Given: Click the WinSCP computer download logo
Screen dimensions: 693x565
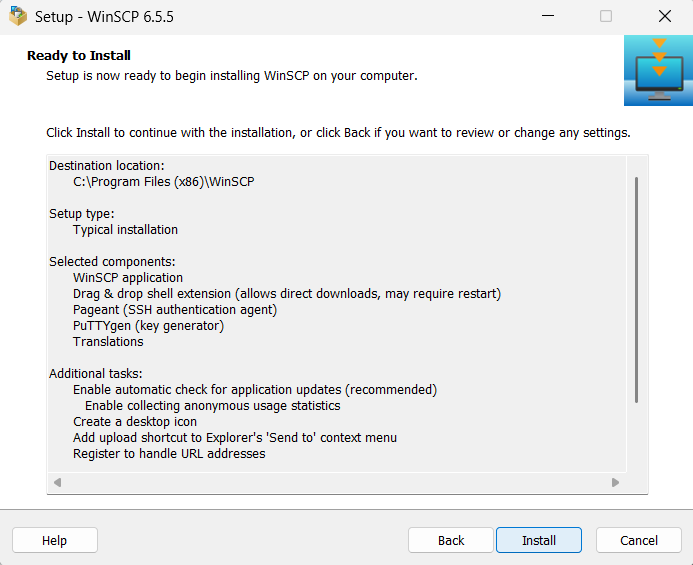Looking at the screenshot, I should (658, 71).
